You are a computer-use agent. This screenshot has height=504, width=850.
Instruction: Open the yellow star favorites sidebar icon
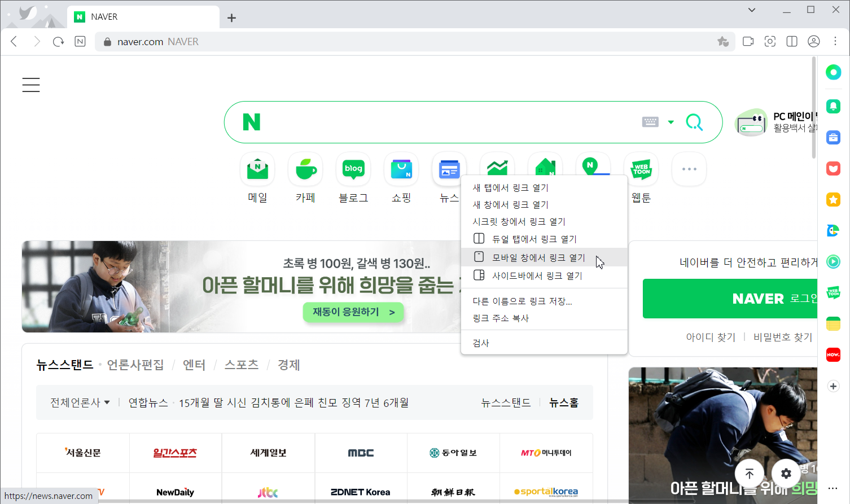[x=833, y=199]
